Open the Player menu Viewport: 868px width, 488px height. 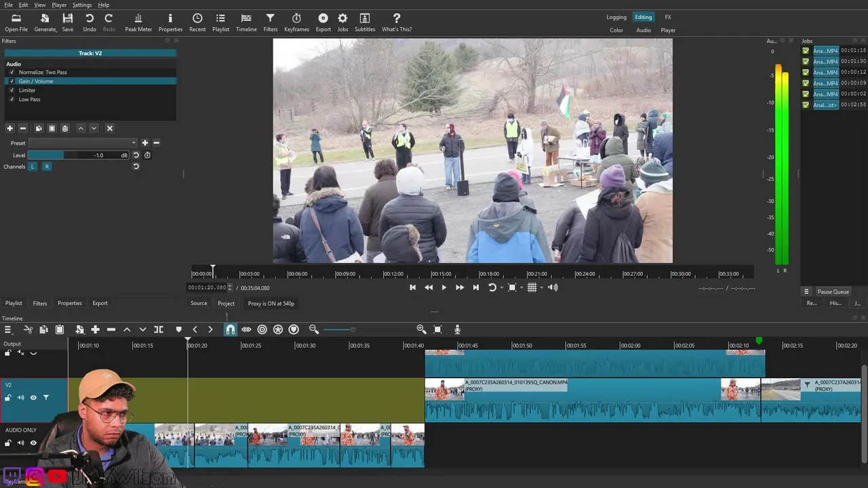coord(59,5)
